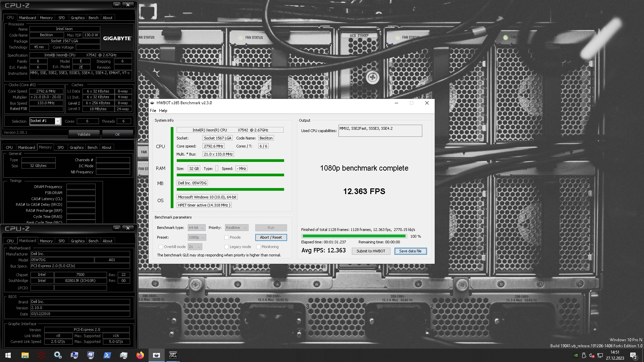Open the computer with arrow taskbar icon

click(74, 355)
